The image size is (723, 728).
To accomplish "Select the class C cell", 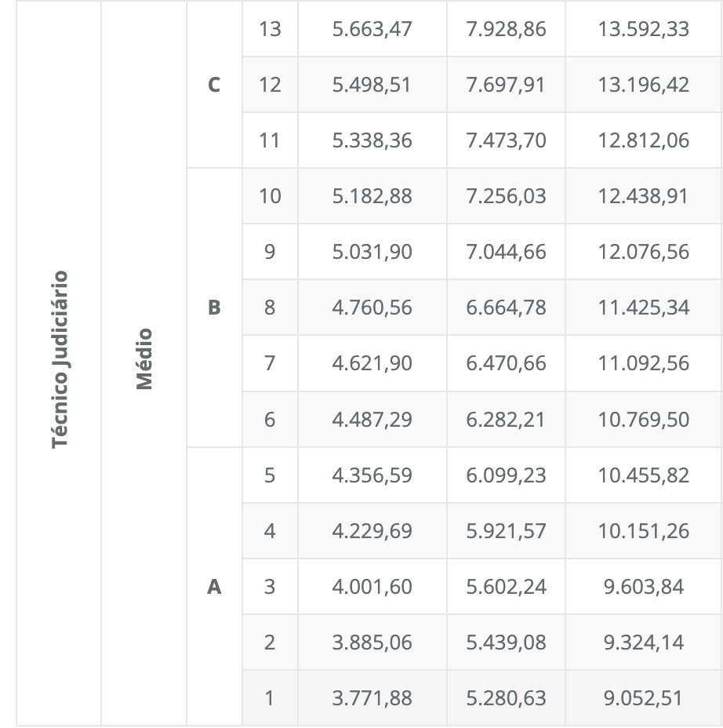I will [x=214, y=85].
